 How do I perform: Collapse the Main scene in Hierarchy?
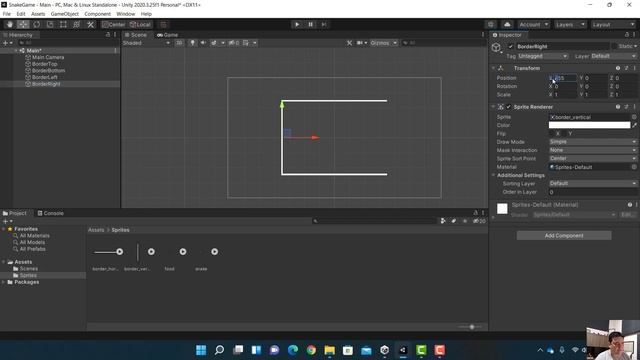pyautogui.click(x=16, y=51)
